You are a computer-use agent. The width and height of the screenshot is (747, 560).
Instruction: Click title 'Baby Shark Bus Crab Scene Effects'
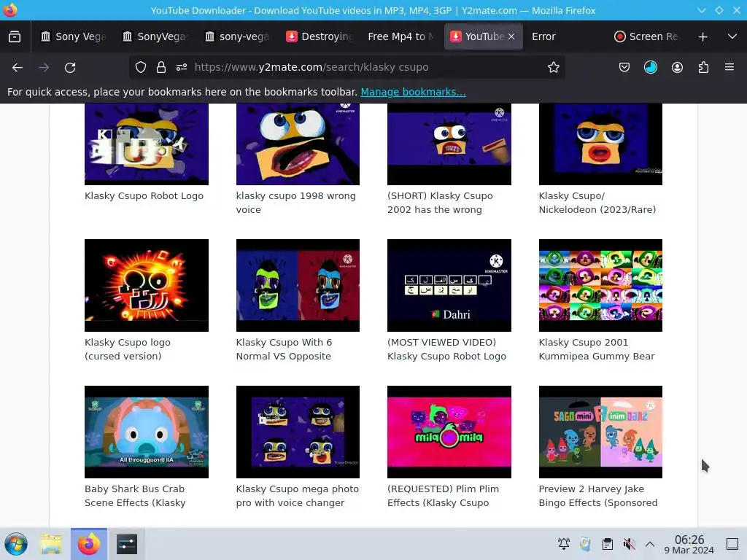tap(135, 496)
